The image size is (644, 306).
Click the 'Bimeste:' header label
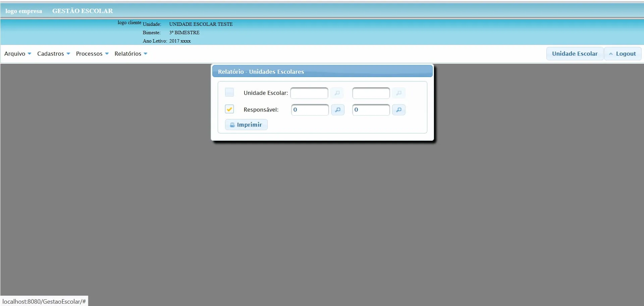click(152, 33)
